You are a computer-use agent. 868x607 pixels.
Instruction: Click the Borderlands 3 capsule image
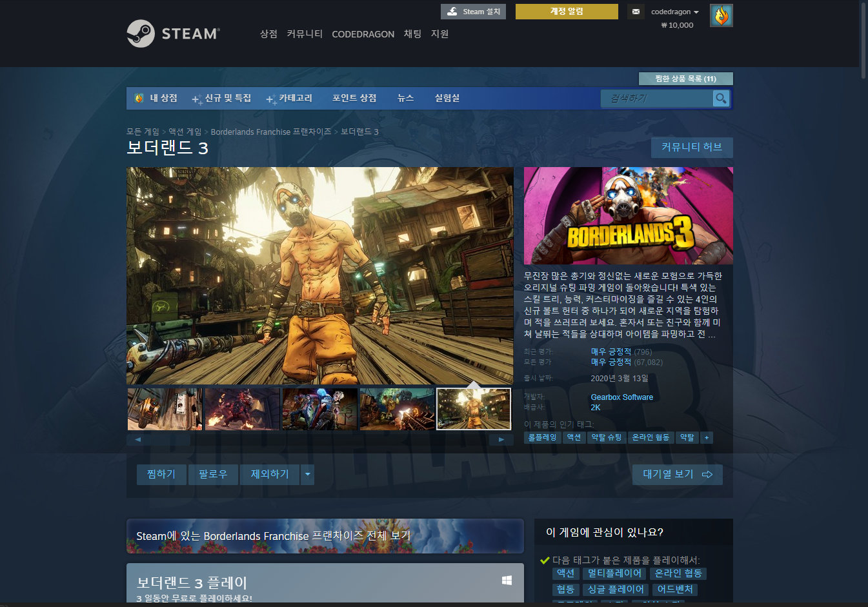[629, 215]
